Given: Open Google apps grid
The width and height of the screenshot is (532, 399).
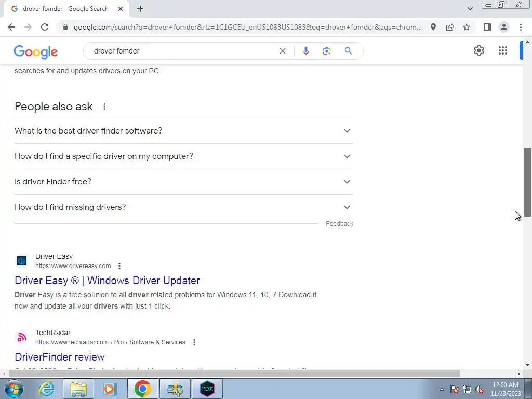Looking at the screenshot, I should point(503,50).
